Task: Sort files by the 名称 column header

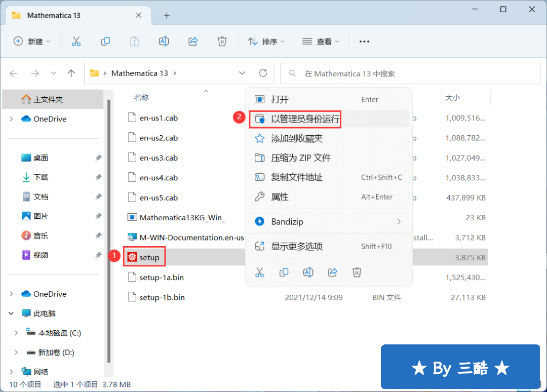Action: [x=141, y=98]
